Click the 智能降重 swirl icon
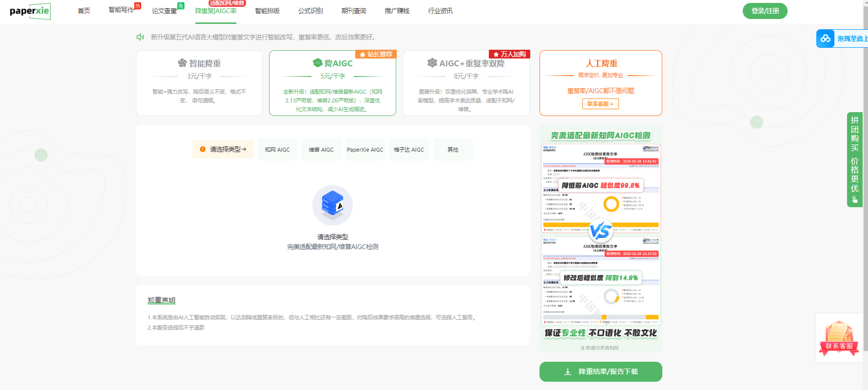The height and width of the screenshot is (390, 868). click(x=182, y=63)
